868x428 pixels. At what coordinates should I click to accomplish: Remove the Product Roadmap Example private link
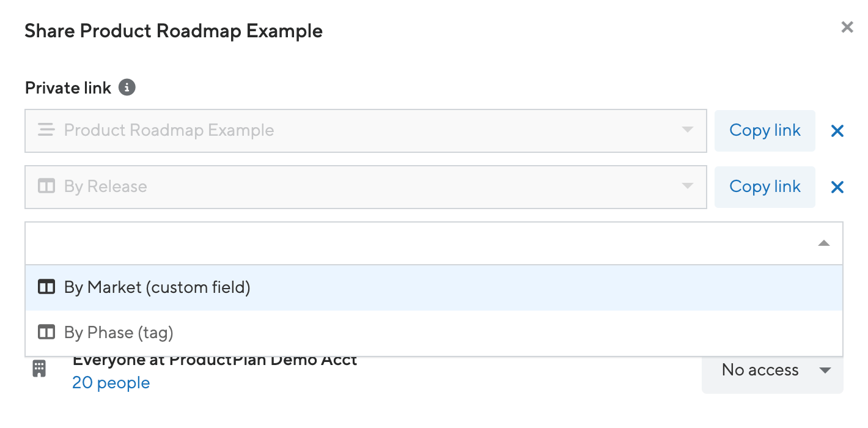point(837,131)
